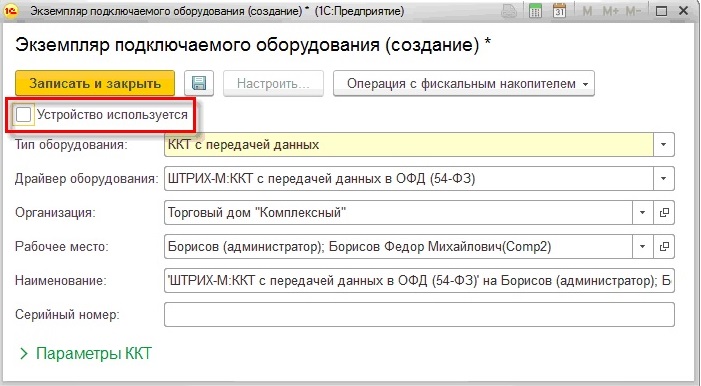Click the Серийный номер: label
Image resolution: width=701 pixels, height=386 pixels.
(67, 314)
